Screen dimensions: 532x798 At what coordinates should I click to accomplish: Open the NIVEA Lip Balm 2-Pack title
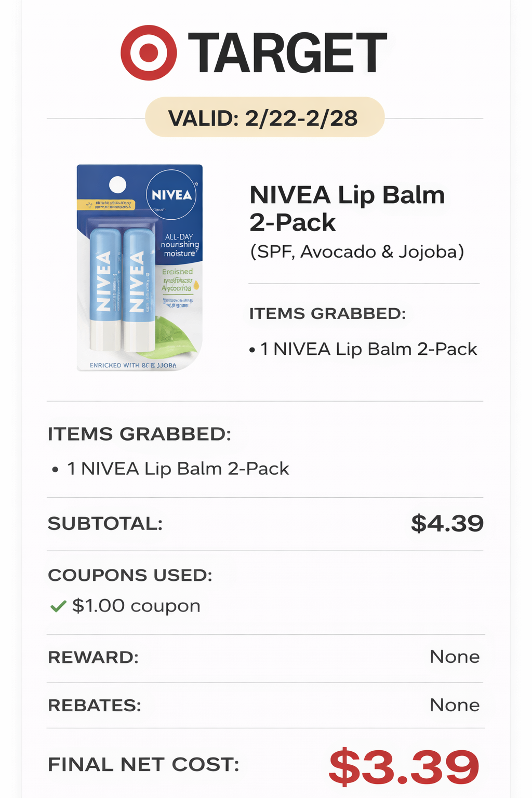[x=347, y=209]
